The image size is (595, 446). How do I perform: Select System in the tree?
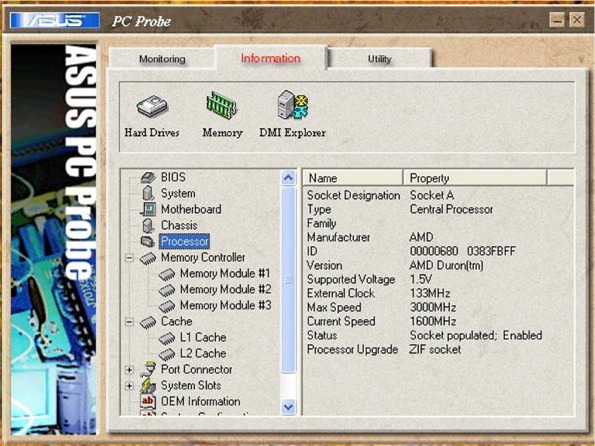coord(178,193)
